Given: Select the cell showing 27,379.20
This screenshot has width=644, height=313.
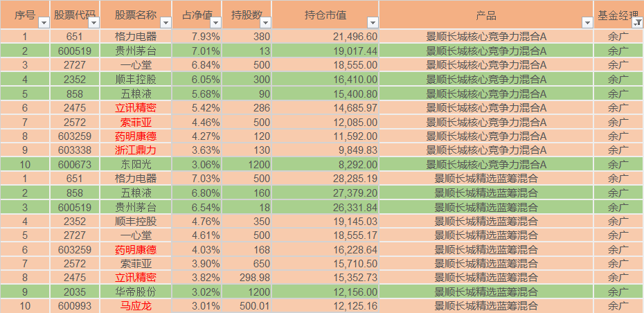Looking at the screenshot, I should pyautogui.click(x=325, y=193).
